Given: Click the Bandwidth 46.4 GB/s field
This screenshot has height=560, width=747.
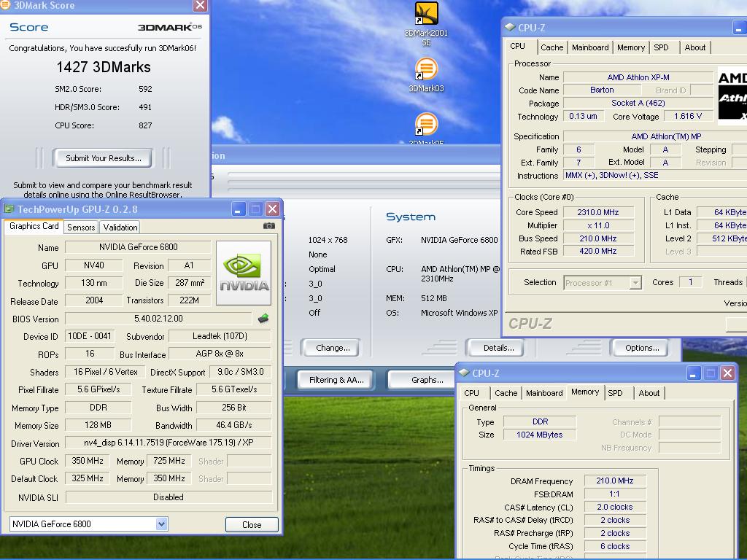Looking at the screenshot, I should 234,425.
